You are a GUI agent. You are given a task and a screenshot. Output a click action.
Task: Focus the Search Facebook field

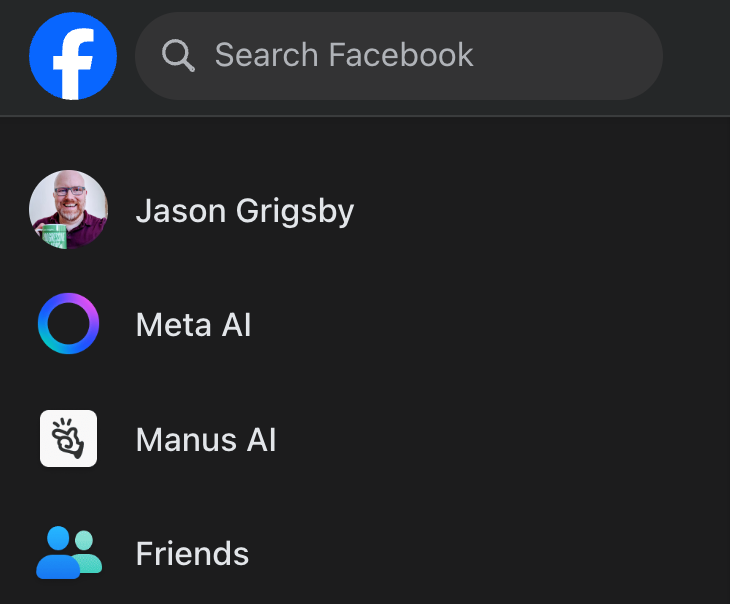[400, 56]
